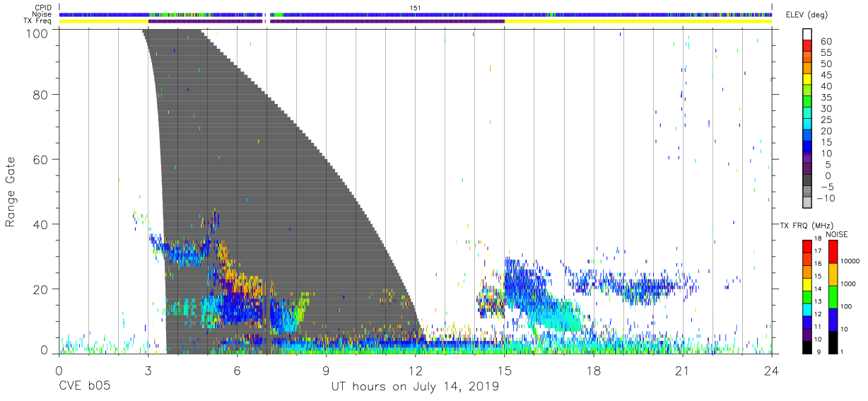868x401 pixels.
Task: Click the 80 tick on the range gate axis
Action: click(41, 94)
